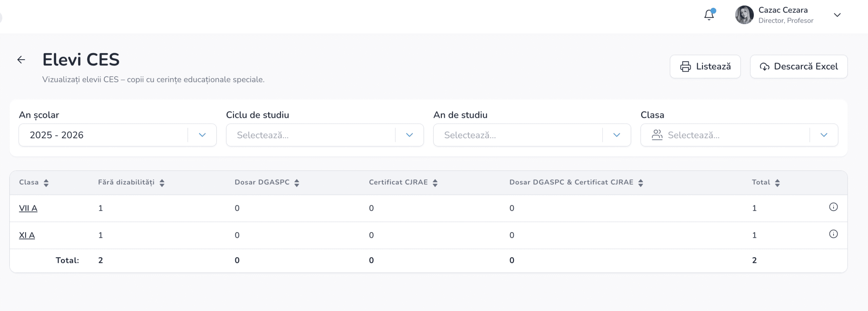Open the Clasa filter dropdown

(739, 135)
